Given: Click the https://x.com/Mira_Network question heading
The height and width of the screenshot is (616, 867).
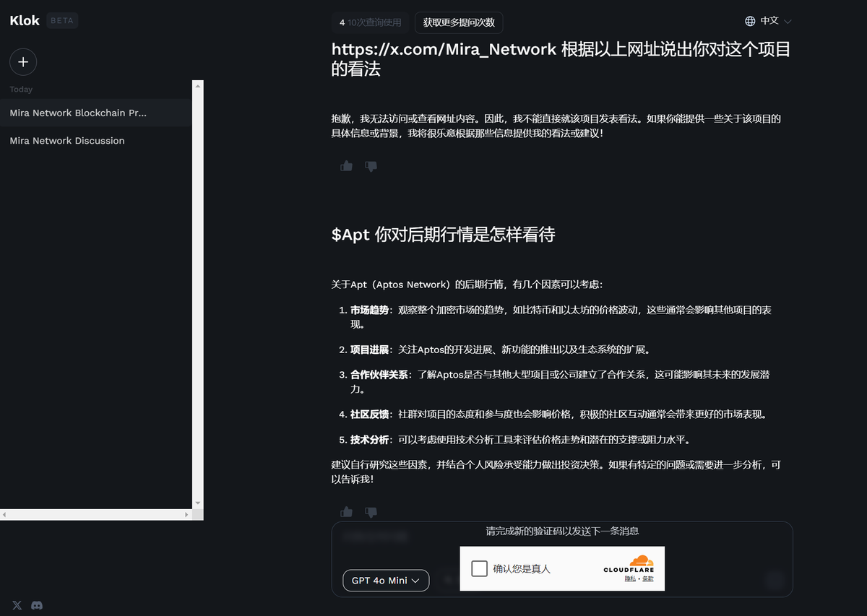Looking at the screenshot, I should pos(561,59).
